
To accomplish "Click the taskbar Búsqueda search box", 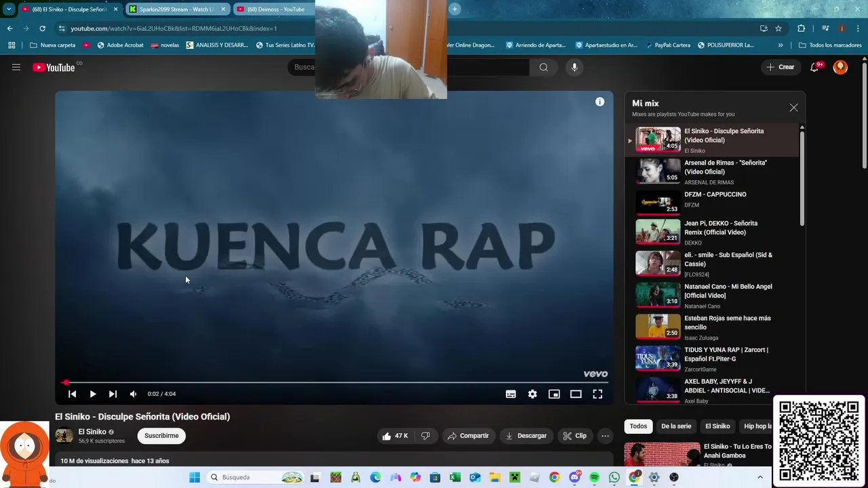I will click(255, 477).
